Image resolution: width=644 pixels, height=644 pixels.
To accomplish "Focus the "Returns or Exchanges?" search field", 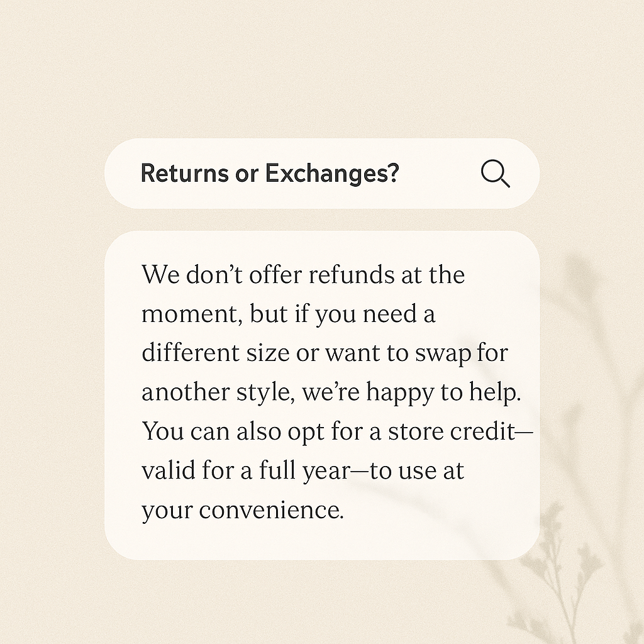I will (x=322, y=174).
